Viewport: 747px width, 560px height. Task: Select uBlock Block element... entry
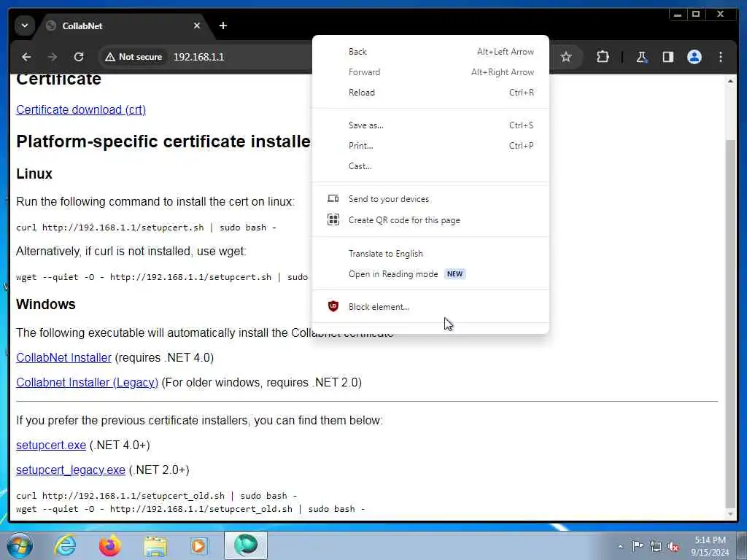(x=430, y=307)
